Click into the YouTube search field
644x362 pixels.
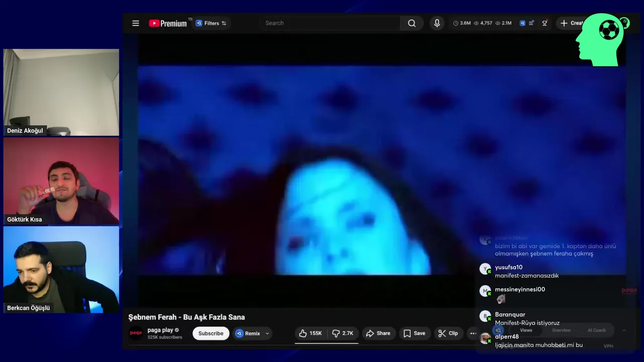[330, 23]
